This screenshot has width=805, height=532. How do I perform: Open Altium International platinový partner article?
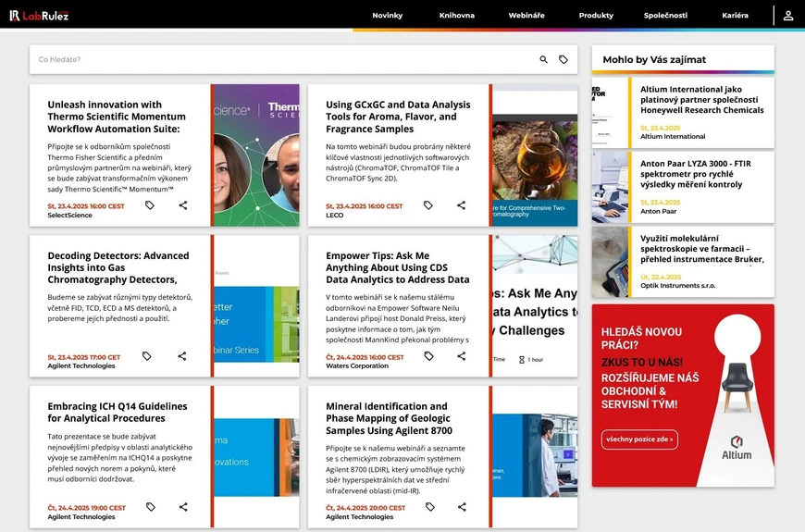(x=701, y=100)
